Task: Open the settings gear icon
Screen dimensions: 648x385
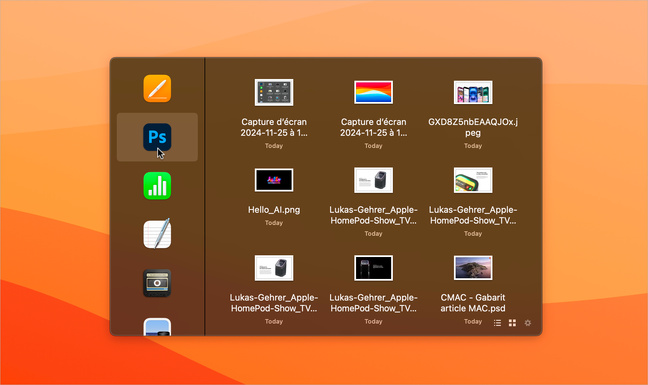Action: (x=528, y=323)
